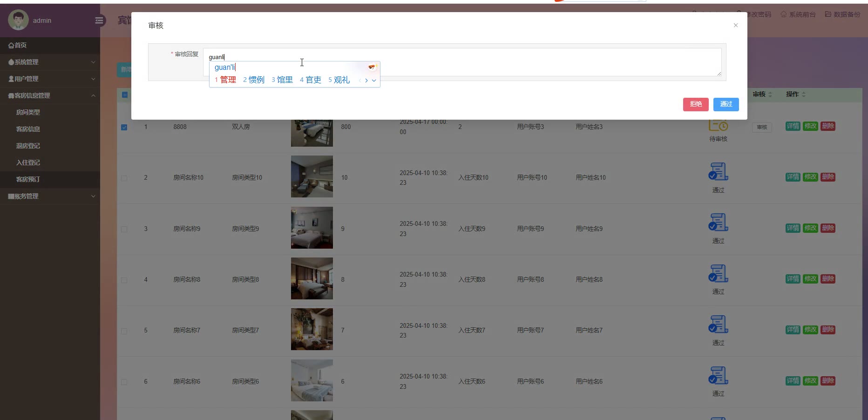Open the 入住登记 menu item
Screen dimensions: 868x420
(x=28, y=163)
